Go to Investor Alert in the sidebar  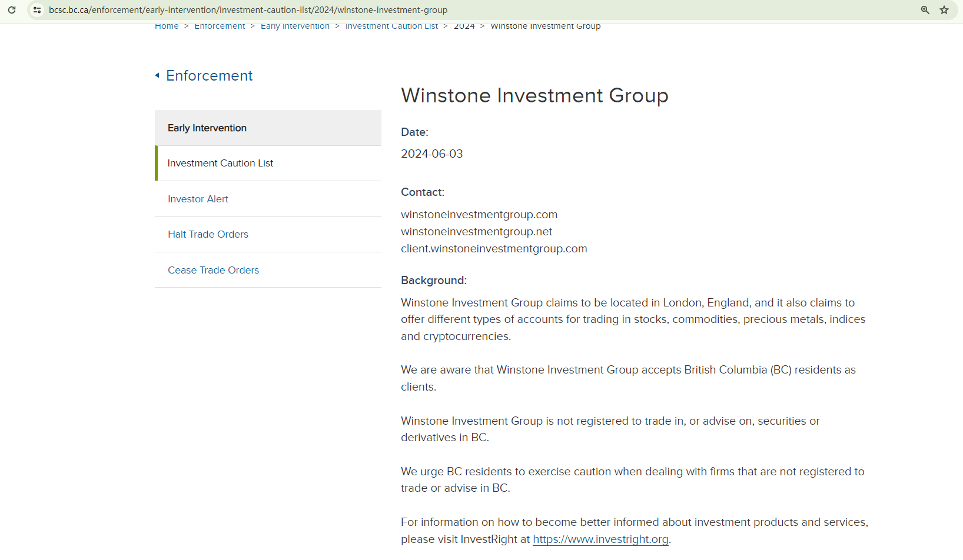(x=198, y=199)
